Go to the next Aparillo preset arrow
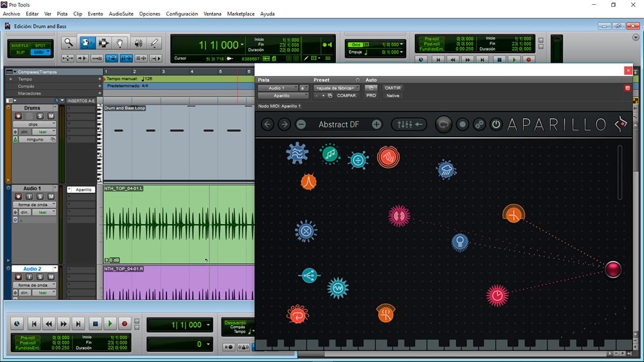 [x=284, y=124]
